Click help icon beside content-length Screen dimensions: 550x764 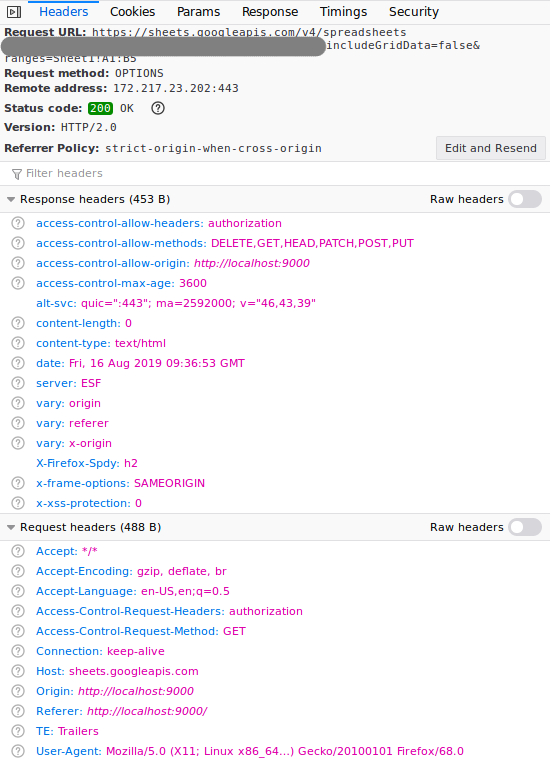point(18,323)
